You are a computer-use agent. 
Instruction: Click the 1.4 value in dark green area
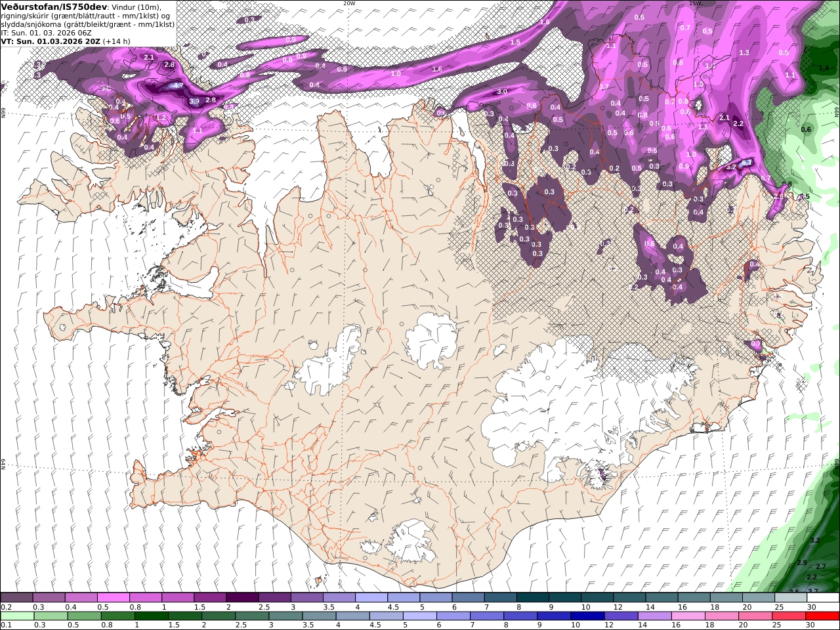coord(824,68)
